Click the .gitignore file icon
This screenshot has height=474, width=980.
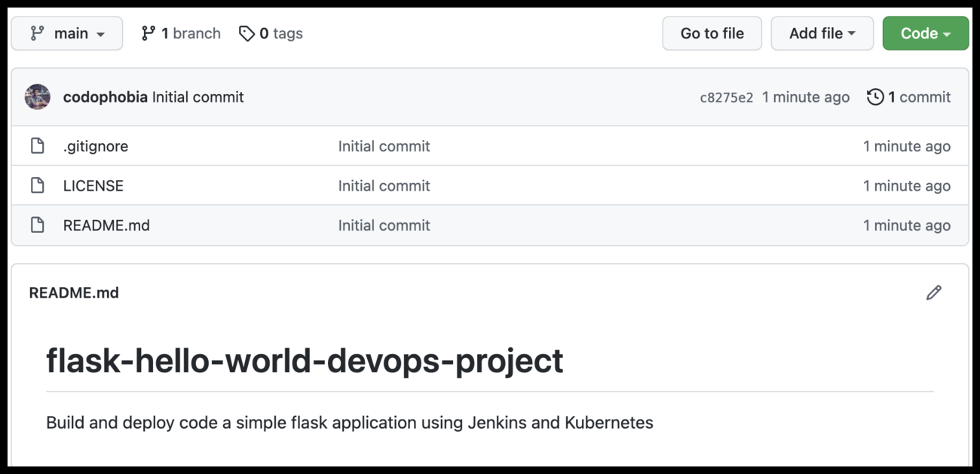(37, 146)
